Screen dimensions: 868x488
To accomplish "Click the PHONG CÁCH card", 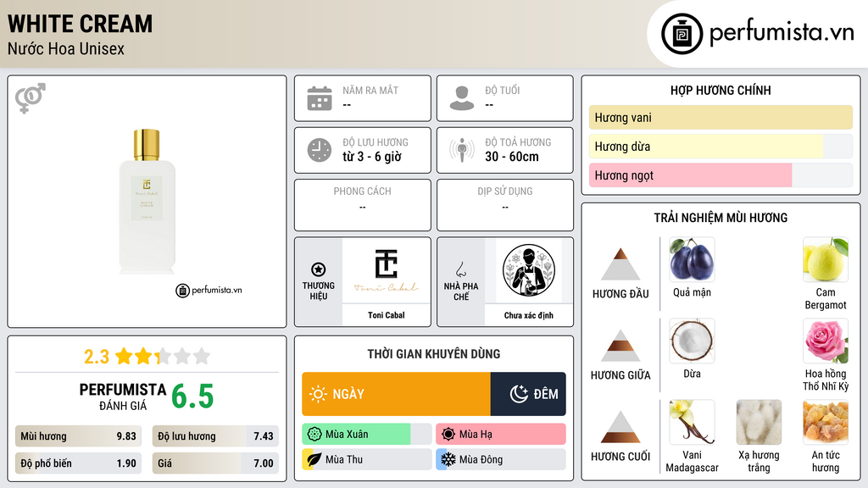I will pyautogui.click(x=363, y=205).
